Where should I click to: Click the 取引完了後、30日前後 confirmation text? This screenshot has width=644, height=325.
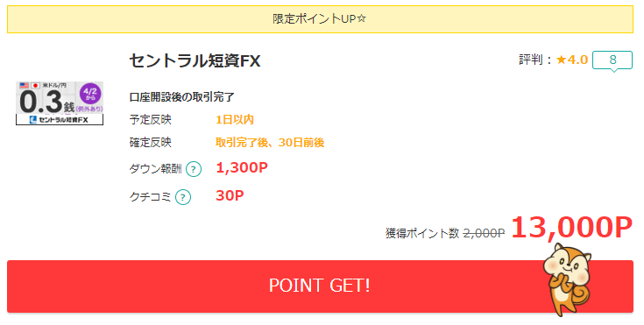click(x=270, y=143)
